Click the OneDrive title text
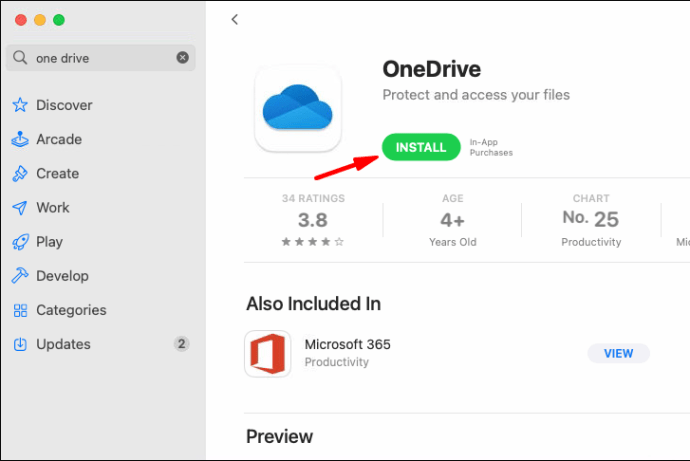The height and width of the screenshot is (461, 690). pyautogui.click(x=432, y=69)
